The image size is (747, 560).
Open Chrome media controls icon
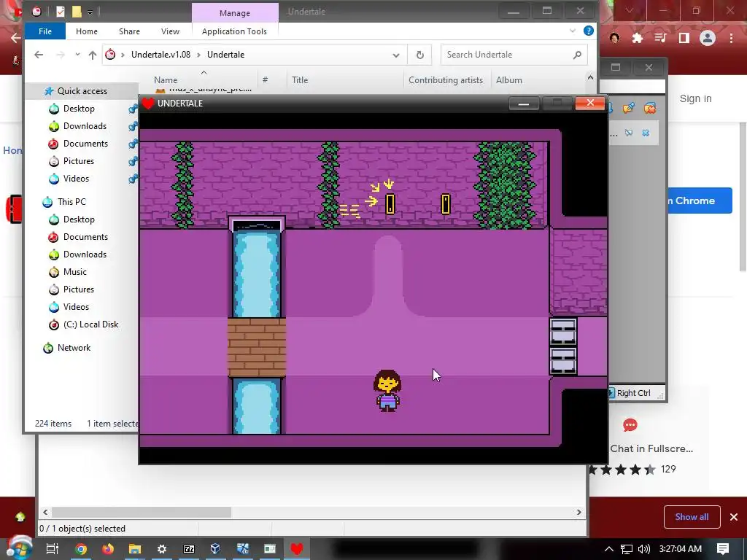pos(661,38)
